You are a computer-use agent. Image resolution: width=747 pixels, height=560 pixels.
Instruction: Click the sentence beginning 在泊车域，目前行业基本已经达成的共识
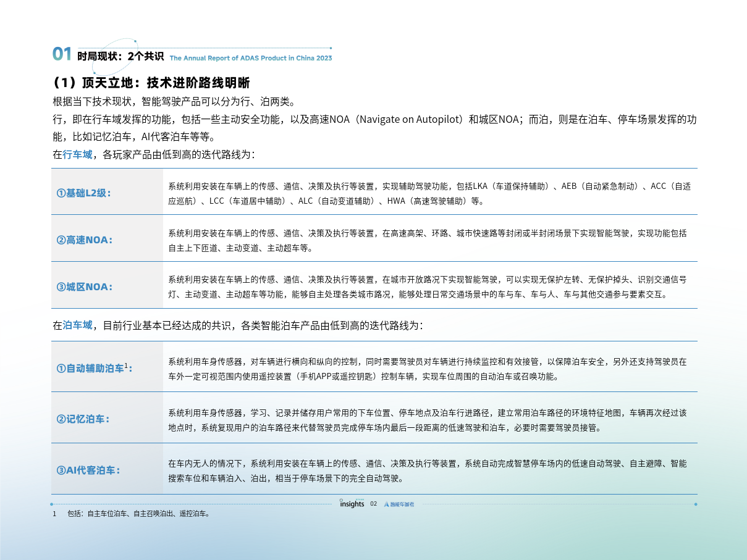pos(237,325)
